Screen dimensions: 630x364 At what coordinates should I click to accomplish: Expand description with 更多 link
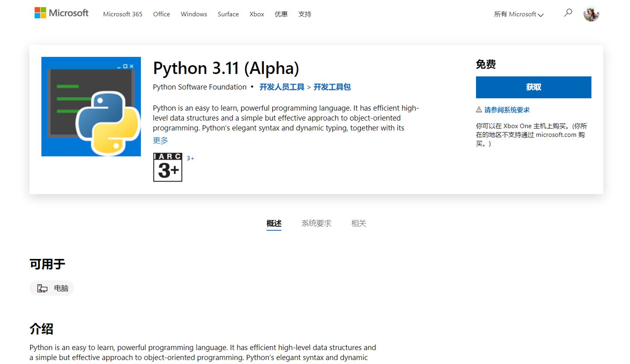[160, 140]
